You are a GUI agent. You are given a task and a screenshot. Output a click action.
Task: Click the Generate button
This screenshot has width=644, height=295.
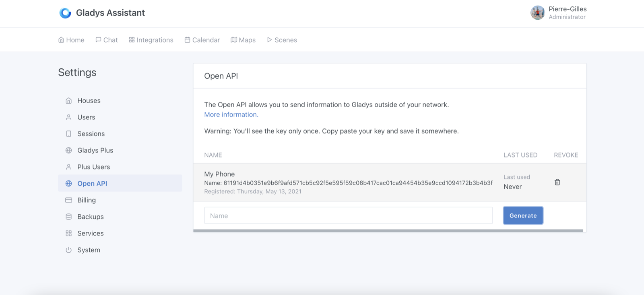(x=523, y=215)
